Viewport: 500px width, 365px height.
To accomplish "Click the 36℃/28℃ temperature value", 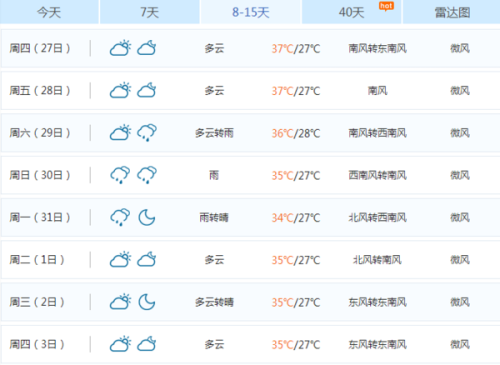I will tap(296, 133).
